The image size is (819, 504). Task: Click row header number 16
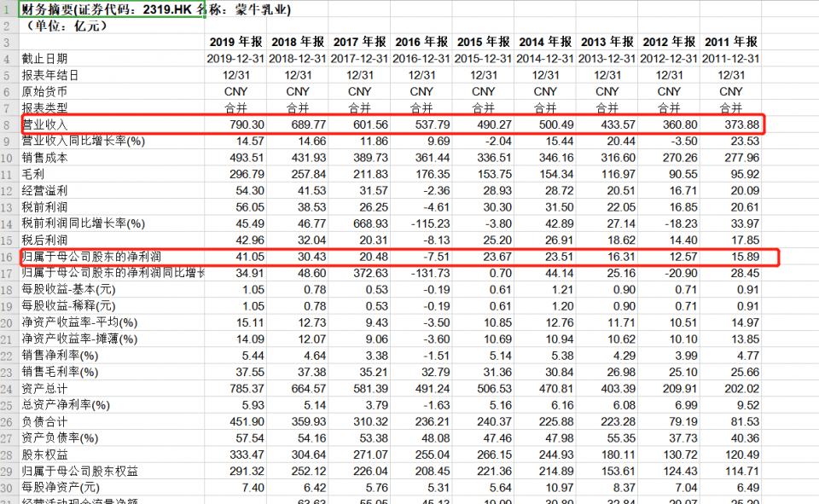(x=8, y=257)
